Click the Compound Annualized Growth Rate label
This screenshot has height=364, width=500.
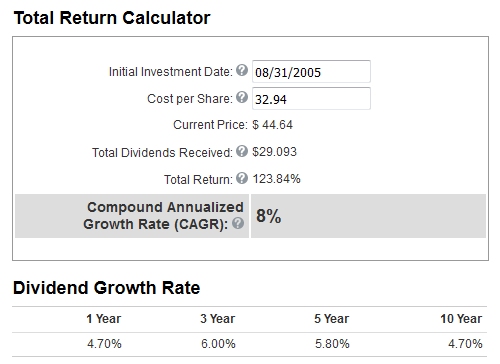[x=163, y=216]
